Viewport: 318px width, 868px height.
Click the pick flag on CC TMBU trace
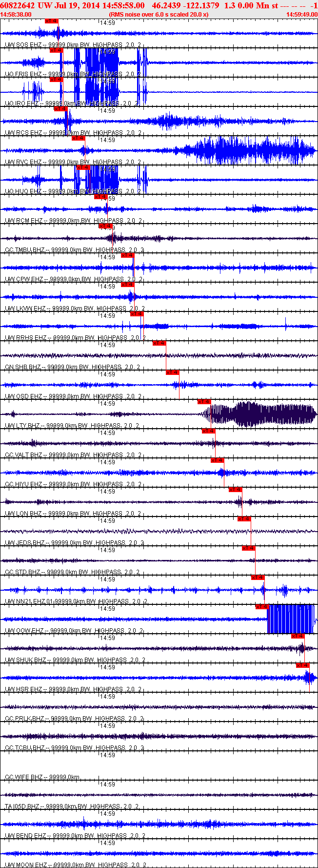[105, 226]
